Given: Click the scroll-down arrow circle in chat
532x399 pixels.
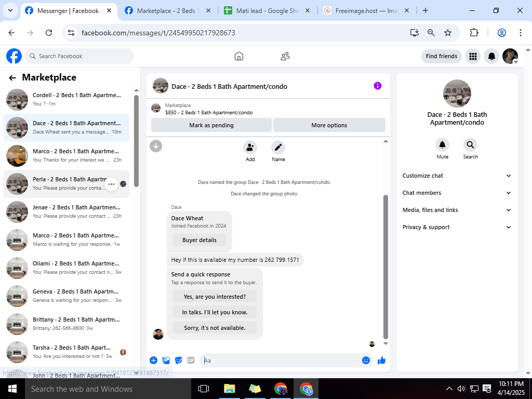Looking at the screenshot, I should tap(156, 146).
